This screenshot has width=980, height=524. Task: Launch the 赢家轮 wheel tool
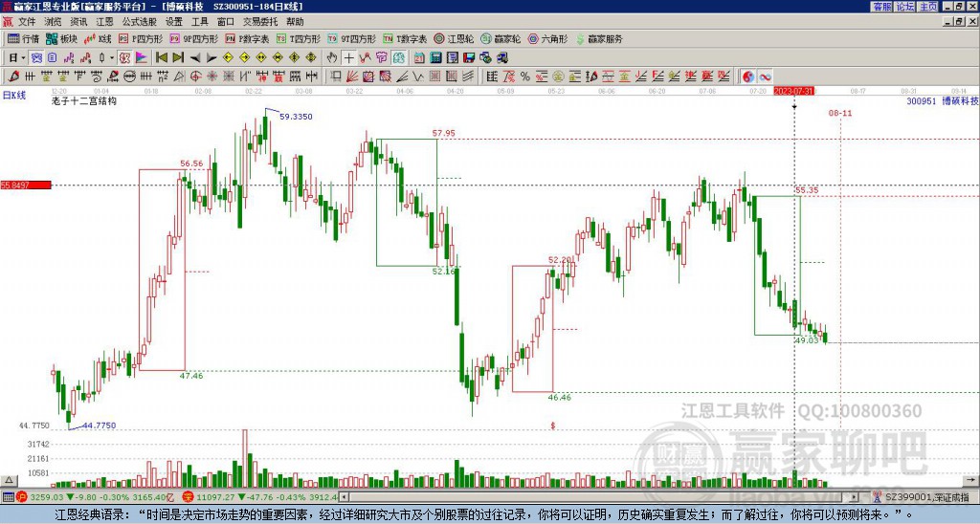pos(501,38)
